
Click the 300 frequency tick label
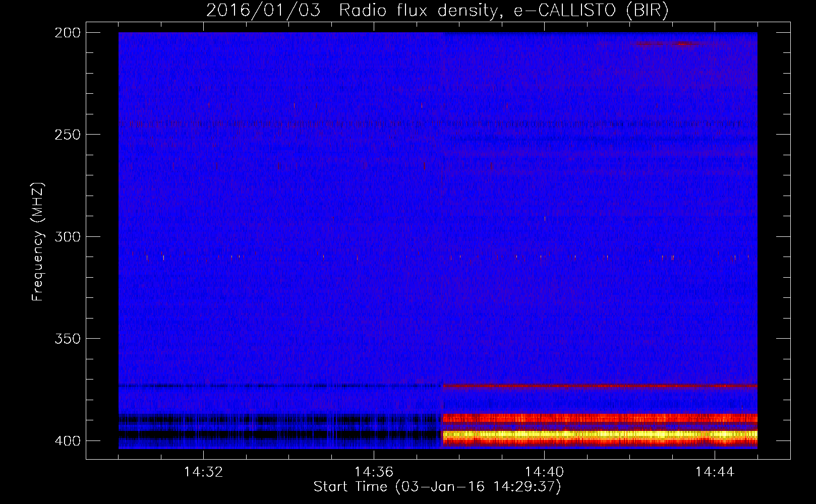tap(68, 237)
